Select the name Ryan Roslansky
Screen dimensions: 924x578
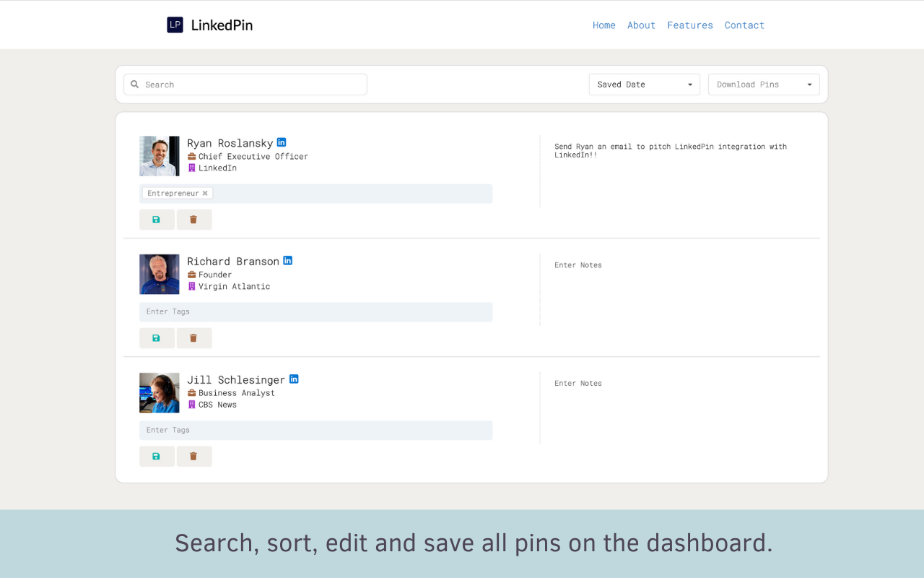pyautogui.click(x=230, y=143)
